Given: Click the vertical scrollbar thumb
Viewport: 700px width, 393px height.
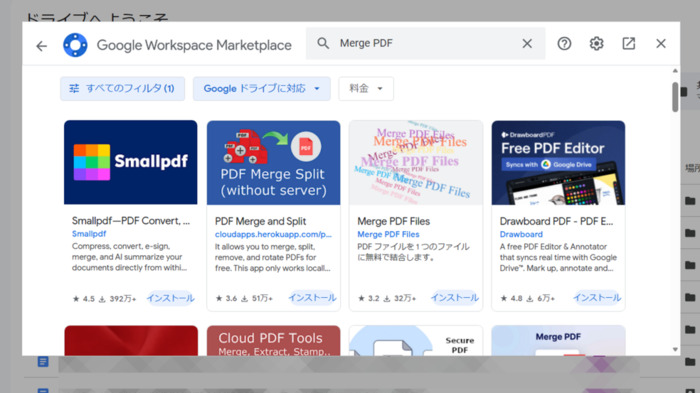Looking at the screenshot, I should pos(675,97).
